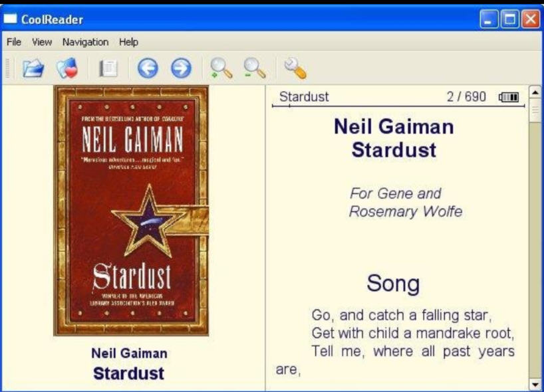Click the battery indicator in the page header
Screen dimensions: 544x392
pos(509,97)
